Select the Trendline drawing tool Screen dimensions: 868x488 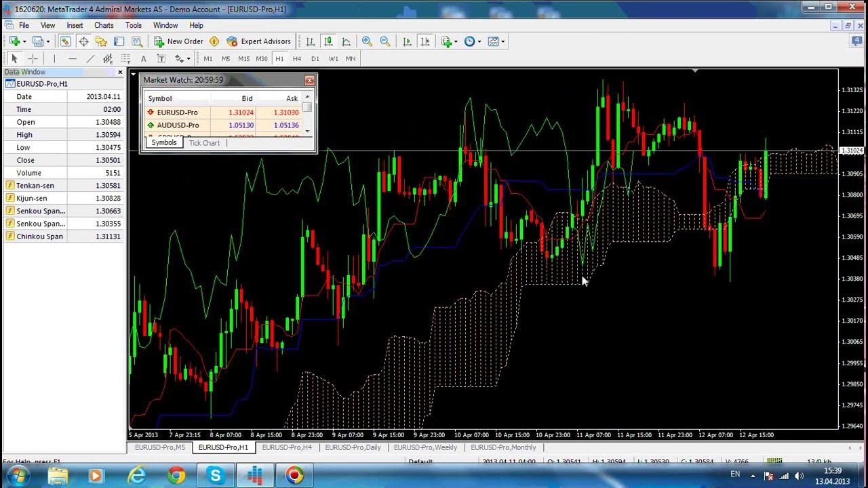90,59
